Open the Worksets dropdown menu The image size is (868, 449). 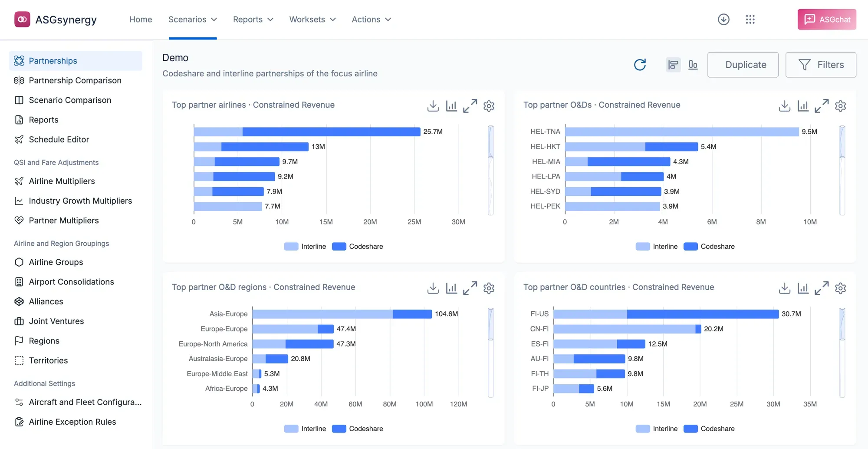point(312,20)
